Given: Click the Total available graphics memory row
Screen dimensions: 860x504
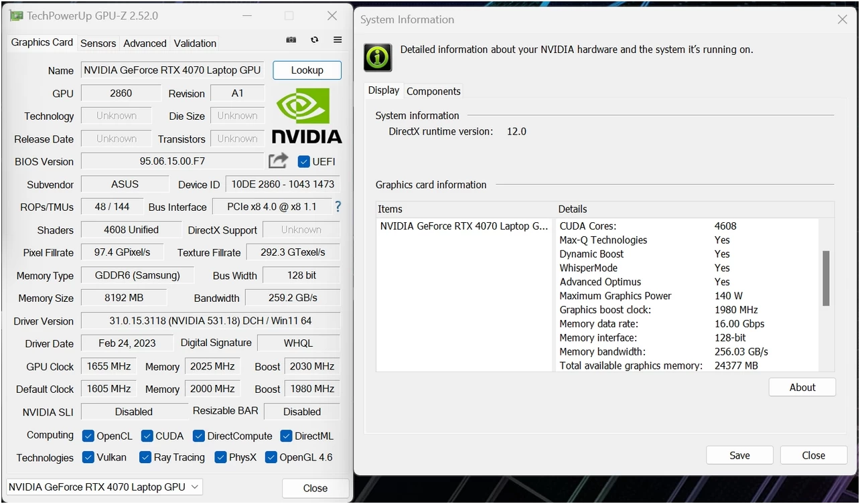Looking at the screenshot, I should pyautogui.click(x=687, y=365).
